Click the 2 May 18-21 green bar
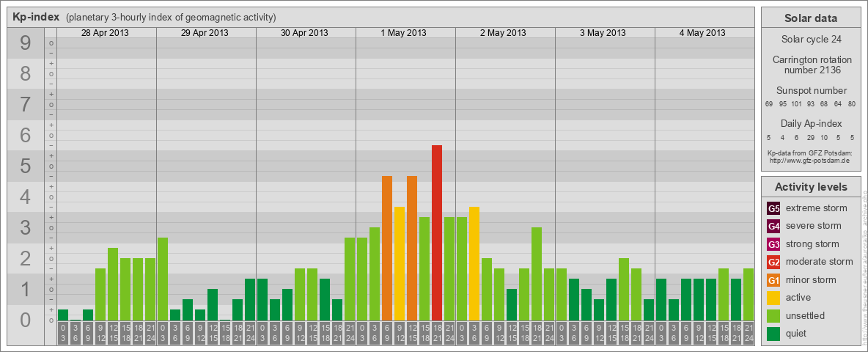Screen dimensions: 868x352 click(537, 274)
